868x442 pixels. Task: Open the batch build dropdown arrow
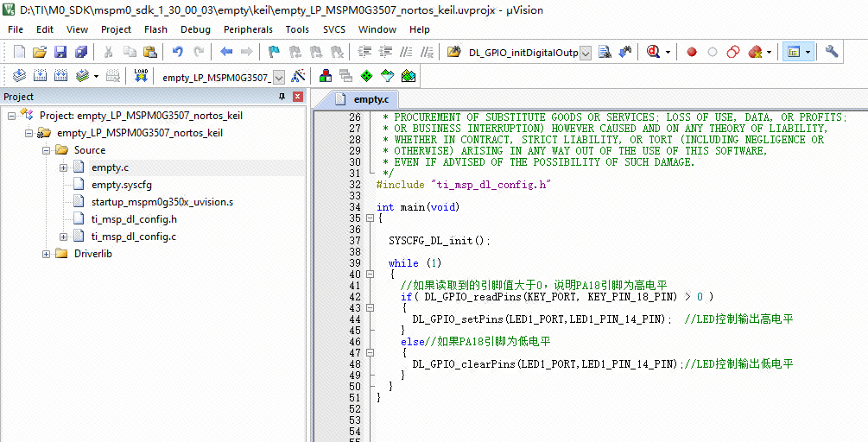(97, 76)
